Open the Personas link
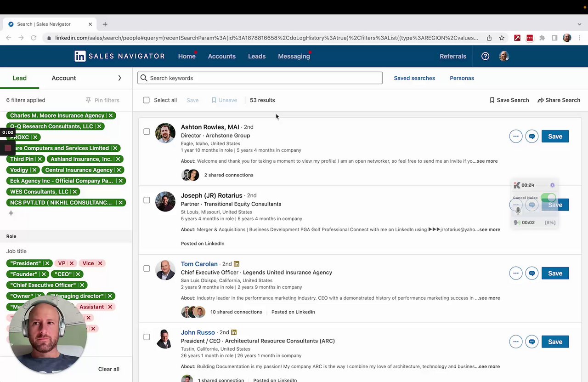The width and height of the screenshot is (588, 382). pos(462,78)
